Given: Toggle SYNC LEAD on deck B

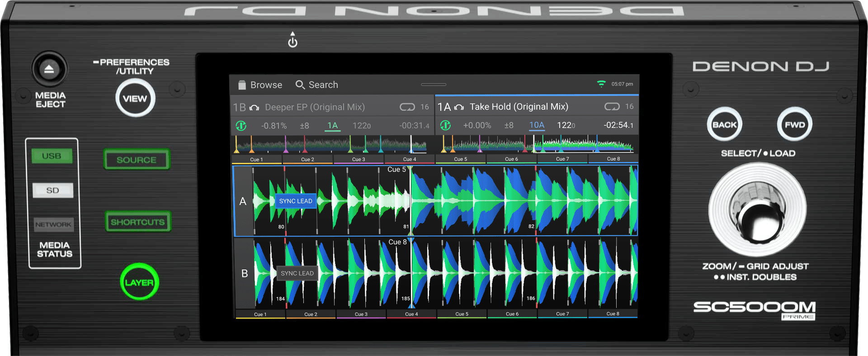Looking at the screenshot, I should [297, 273].
